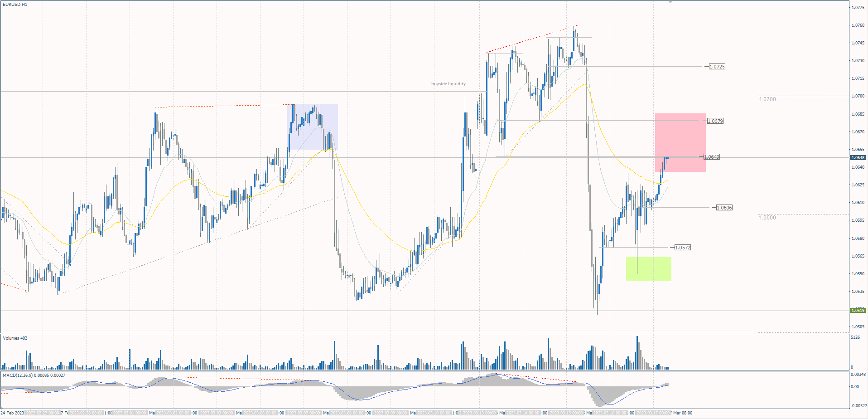
Task: Click the 'buyside liquidity' text annotation
Action: pyautogui.click(x=448, y=84)
